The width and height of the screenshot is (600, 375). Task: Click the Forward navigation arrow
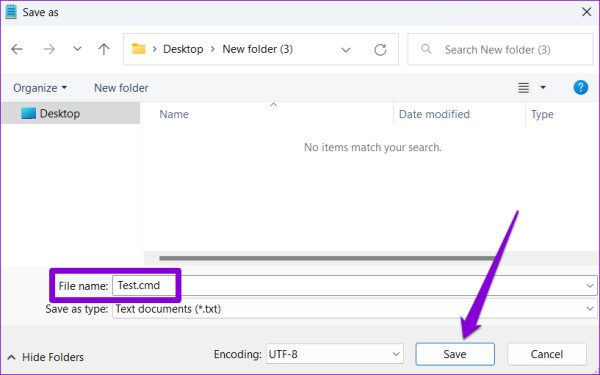click(49, 49)
